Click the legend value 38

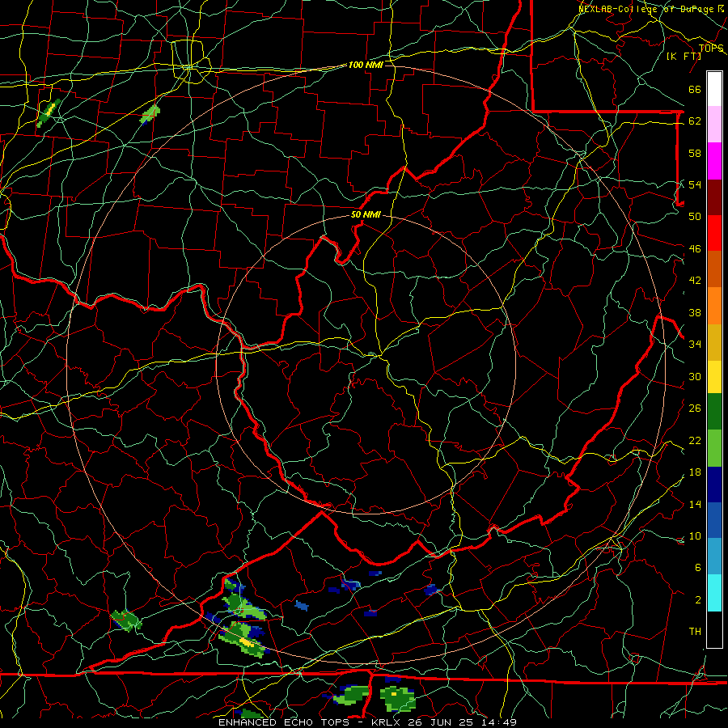pyautogui.click(x=695, y=312)
